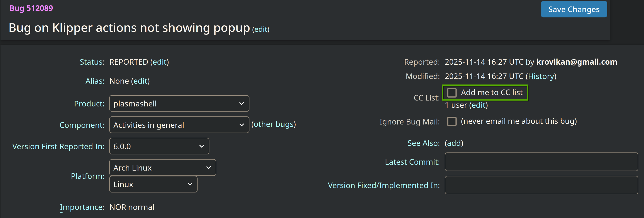Edit the bug title summary
Image resolution: width=644 pixels, height=218 pixels.
point(261,29)
